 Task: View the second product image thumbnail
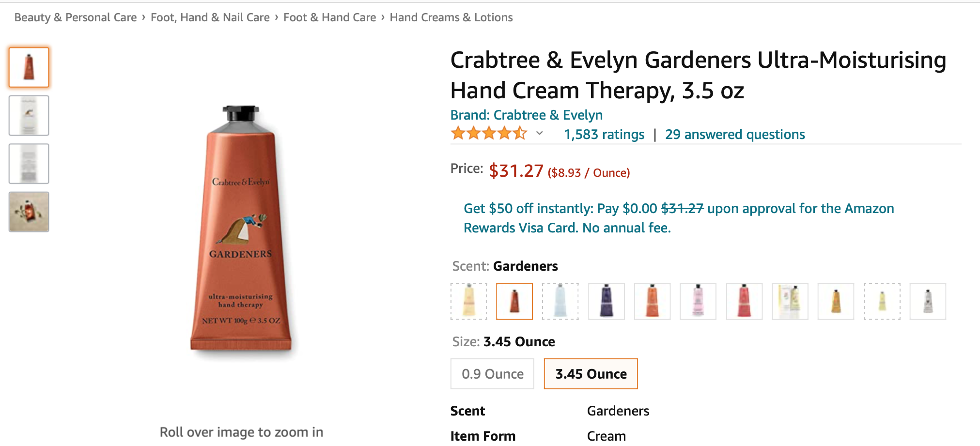[x=29, y=115]
